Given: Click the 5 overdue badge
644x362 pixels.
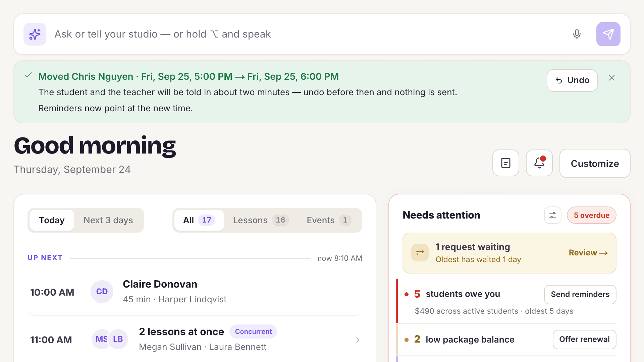Looking at the screenshot, I should (x=592, y=215).
